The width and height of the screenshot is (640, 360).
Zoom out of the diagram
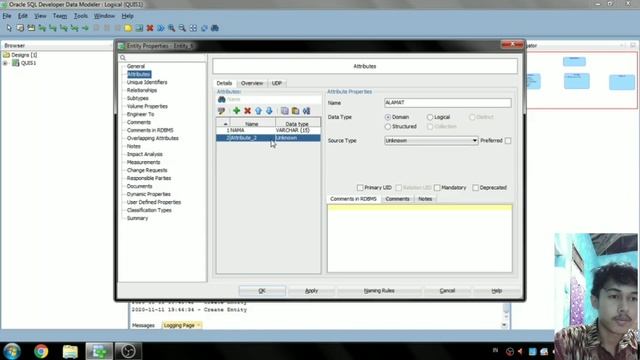[x=182, y=28]
